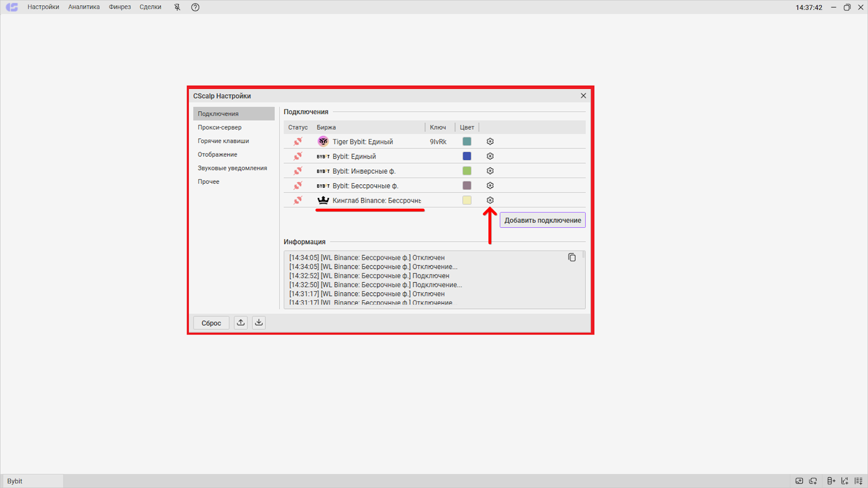The image size is (868, 488).
Task: Open the Аналитика menu
Action: (x=84, y=7)
